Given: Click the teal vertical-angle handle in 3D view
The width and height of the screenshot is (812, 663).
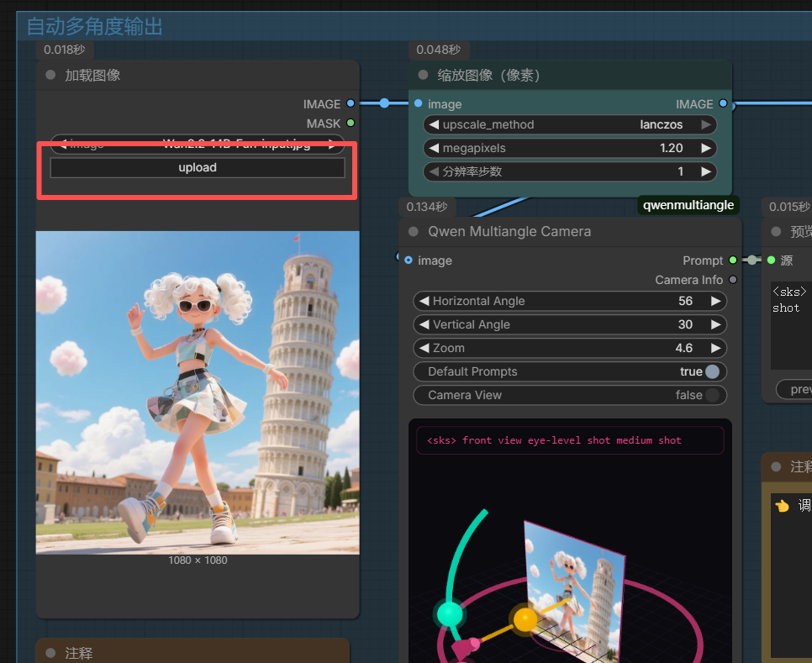Looking at the screenshot, I should click(450, 613).
